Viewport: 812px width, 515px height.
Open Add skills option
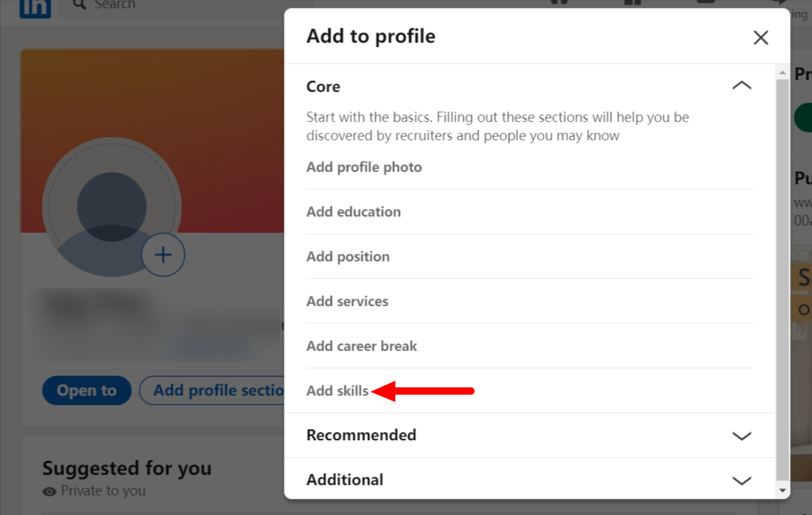click(x=337, y=391)
